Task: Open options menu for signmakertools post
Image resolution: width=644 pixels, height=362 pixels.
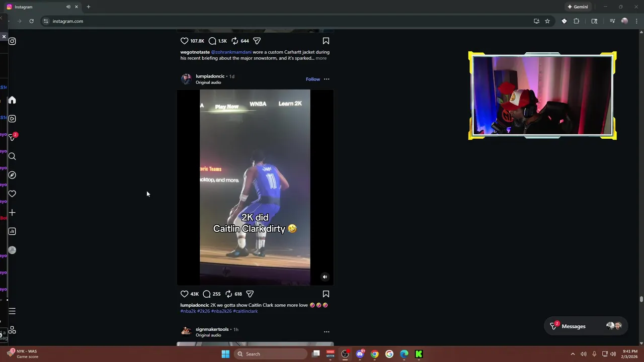Action: 327,332
